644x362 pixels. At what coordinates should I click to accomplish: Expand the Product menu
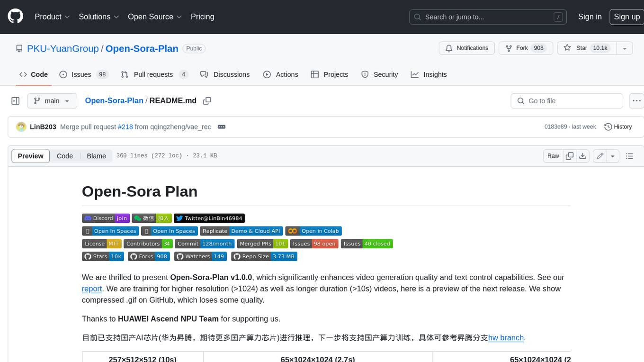coord(52,17)
